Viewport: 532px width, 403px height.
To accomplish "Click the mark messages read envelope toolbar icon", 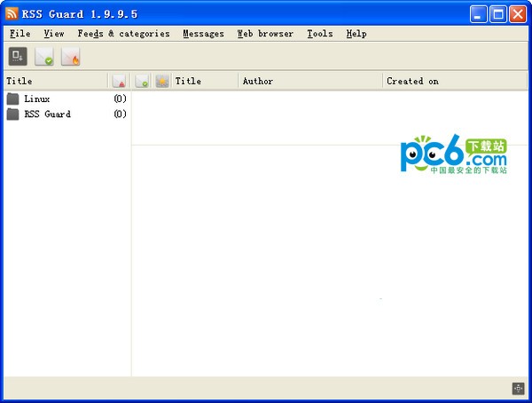I will click(44, 56).
